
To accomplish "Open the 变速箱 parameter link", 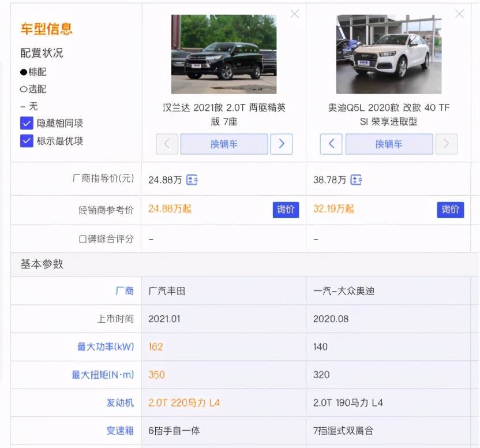I will pos(120,431).
